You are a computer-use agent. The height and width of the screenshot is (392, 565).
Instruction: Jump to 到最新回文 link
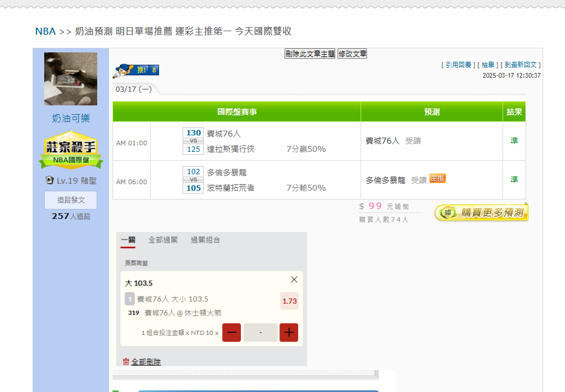(x=521, y=65)
